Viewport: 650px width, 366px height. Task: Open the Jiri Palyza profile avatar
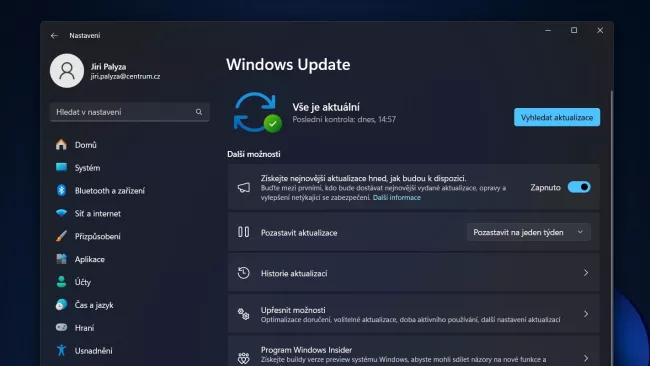pyautogui.click(x=67, y=71)
